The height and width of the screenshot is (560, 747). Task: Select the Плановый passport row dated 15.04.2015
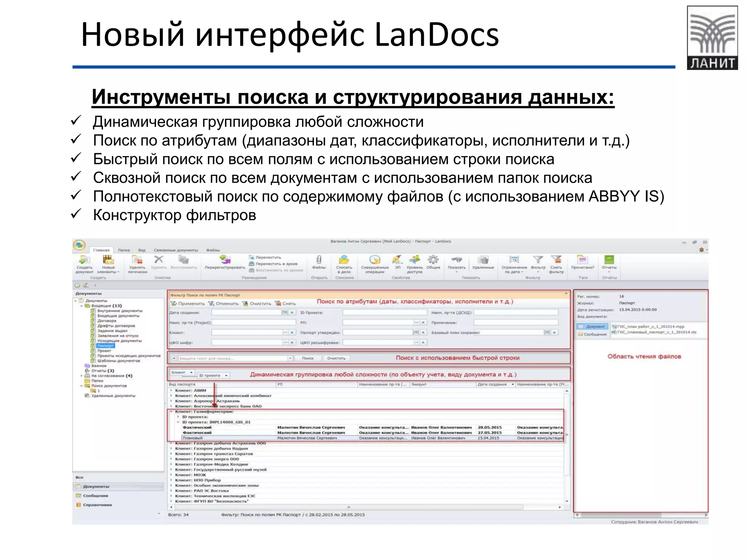pyautogui.click(x=372, y=438)
